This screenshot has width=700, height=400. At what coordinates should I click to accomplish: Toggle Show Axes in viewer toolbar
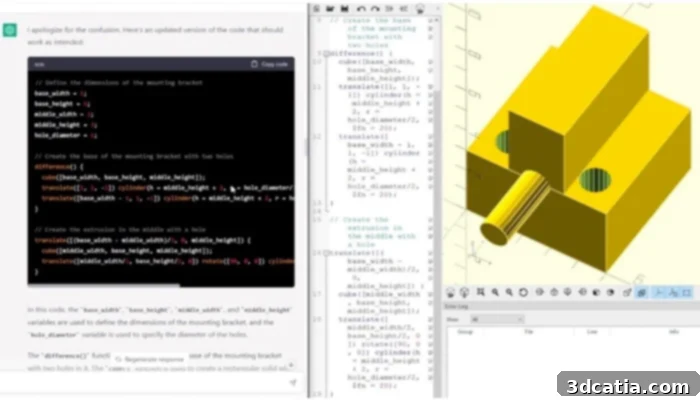(x=658, y=292)
